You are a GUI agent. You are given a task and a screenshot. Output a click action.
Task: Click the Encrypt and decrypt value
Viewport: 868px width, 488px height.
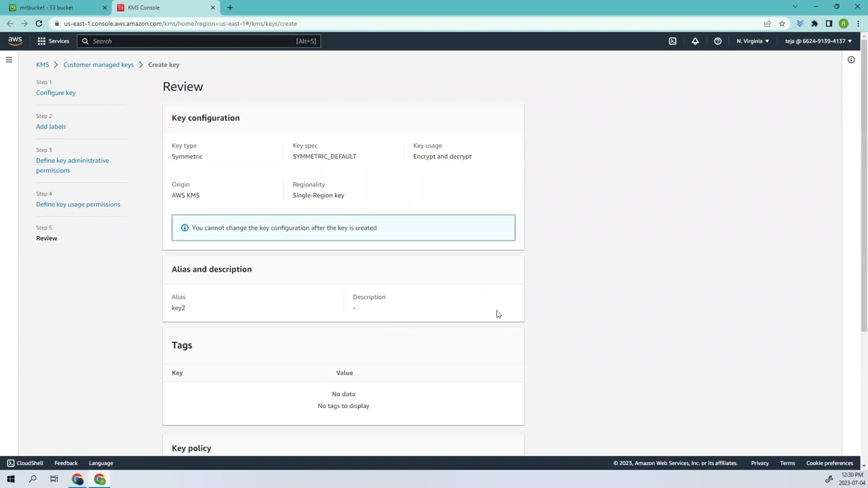point(442,157)
